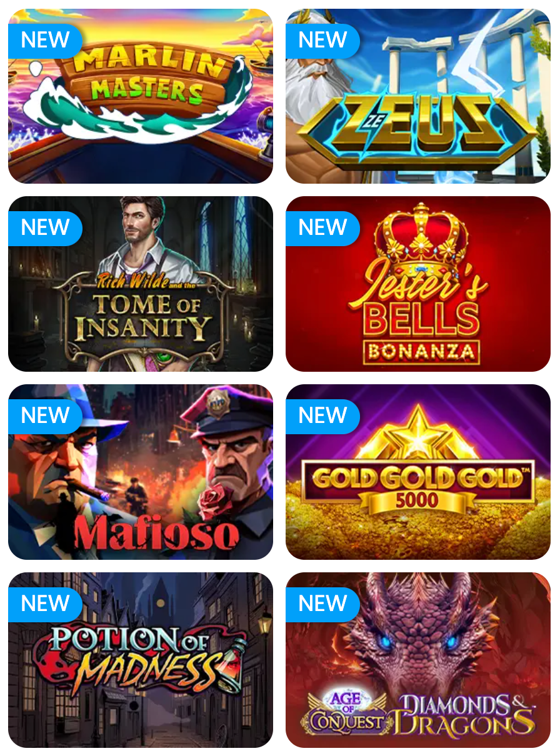Click the NEW badge on Tome of Insanity
Screen dimensions: 560x756
point(45,228)
